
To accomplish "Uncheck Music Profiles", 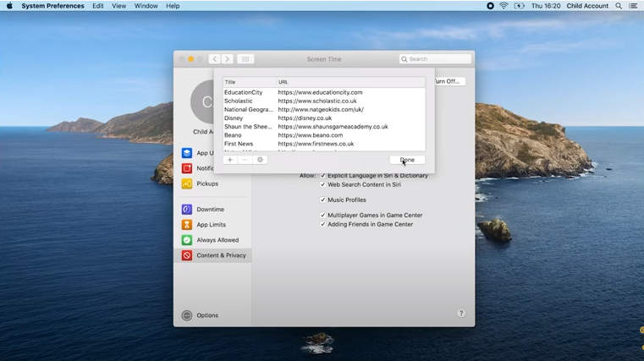I will point(322,200).
